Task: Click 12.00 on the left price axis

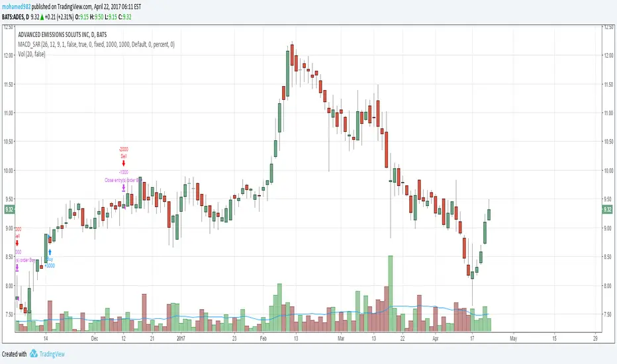Action: (x=9, y=55)
